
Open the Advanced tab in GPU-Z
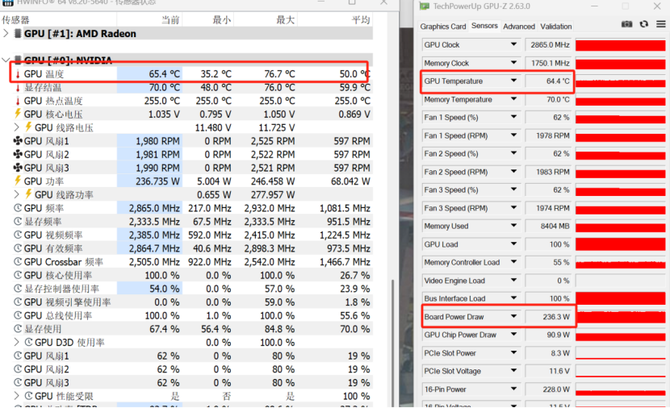(519, 26)
